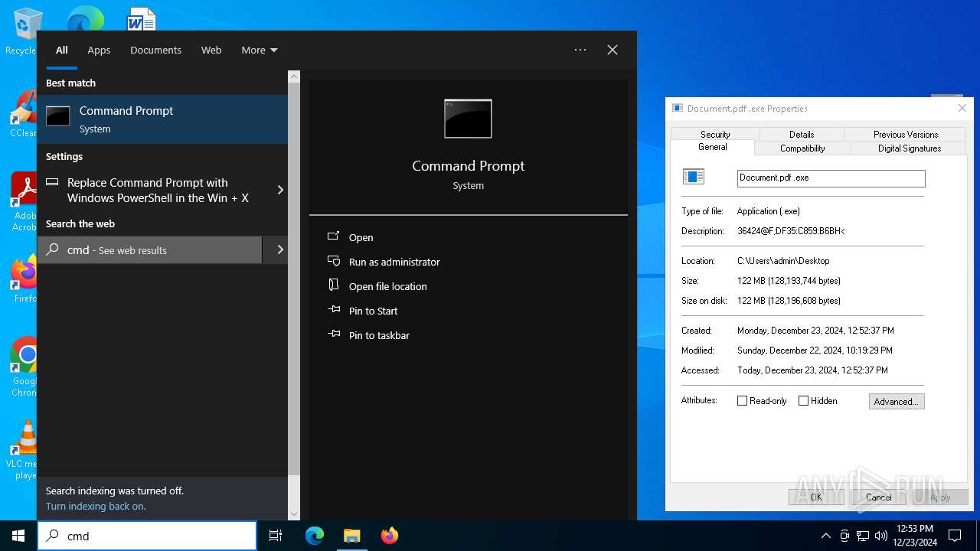980x551 pixels.
Task: Choose Run as administrator
Action: (394, 262)
